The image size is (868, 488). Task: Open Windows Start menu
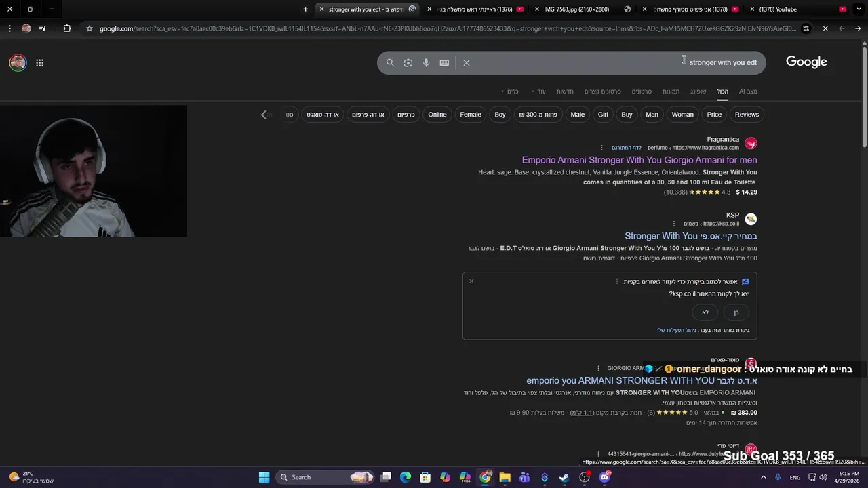click(x=264, y=477)
